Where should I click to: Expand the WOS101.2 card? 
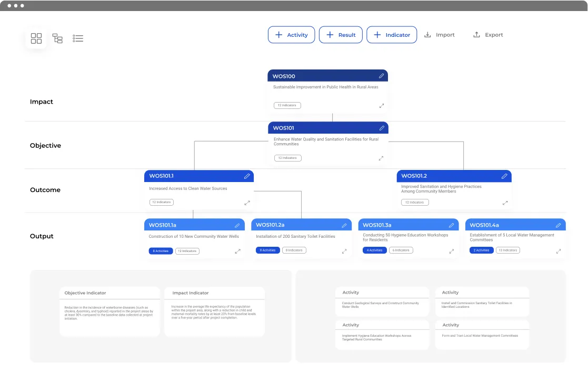tap(505, 203)
